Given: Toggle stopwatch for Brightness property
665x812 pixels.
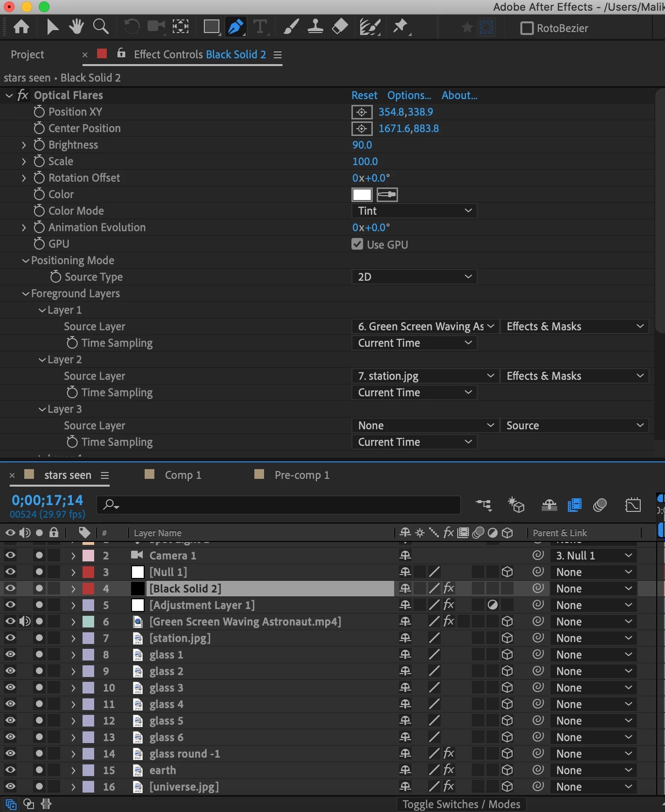Looking at the screenshot, I should [x=39, y=145].
